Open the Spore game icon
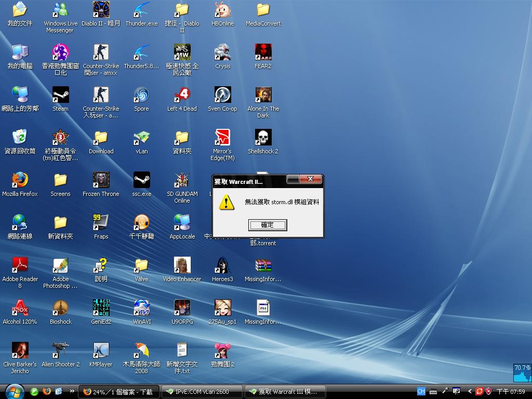This screenshot has height=399, width=532. click(141, 96)
